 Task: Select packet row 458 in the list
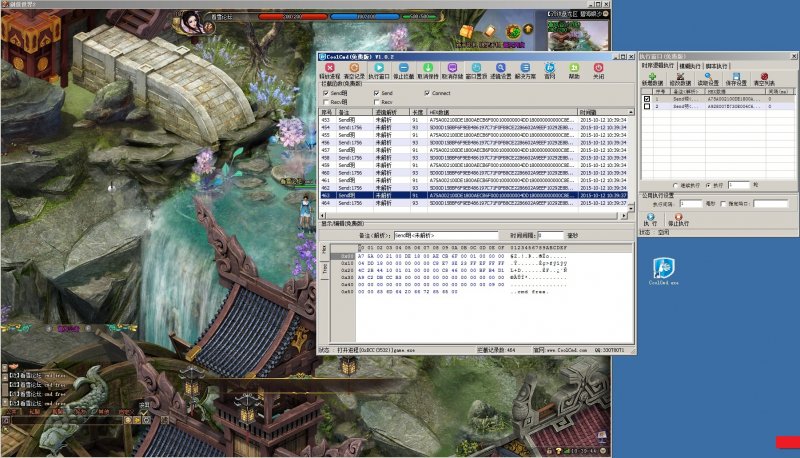click(x=473, y=158)
